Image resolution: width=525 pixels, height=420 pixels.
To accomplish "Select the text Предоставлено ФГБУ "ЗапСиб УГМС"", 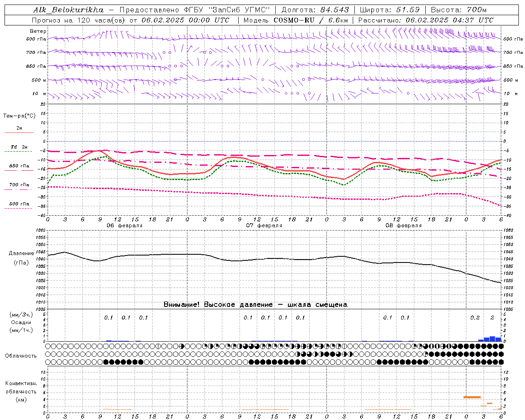I will tap(194, 9).
